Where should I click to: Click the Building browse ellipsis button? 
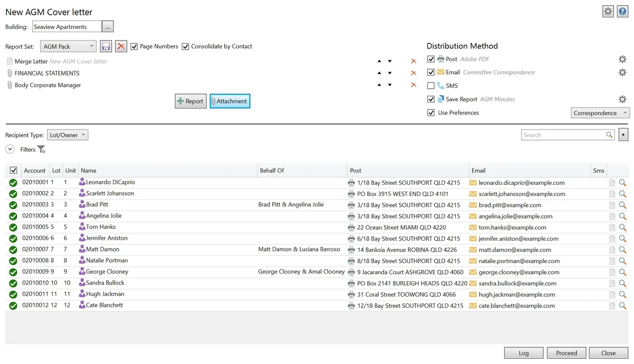pos(108,26)
